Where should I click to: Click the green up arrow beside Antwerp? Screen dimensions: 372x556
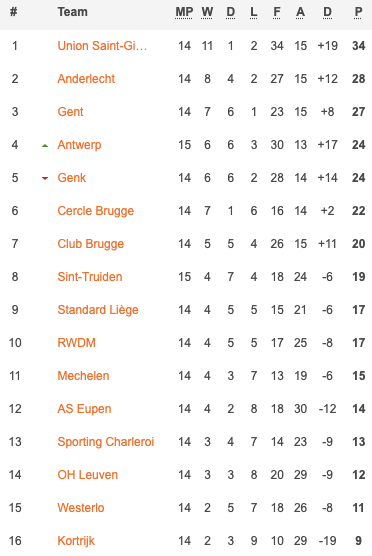tap(45, 145)
